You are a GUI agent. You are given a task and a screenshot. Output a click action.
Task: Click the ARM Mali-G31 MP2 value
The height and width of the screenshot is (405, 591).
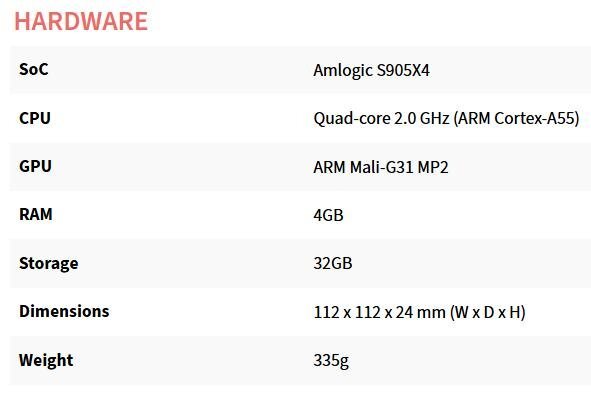pyautogui.click(x=381, y=167)
